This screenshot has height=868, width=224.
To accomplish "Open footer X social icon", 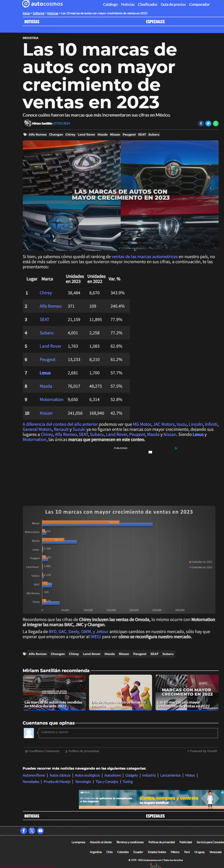I will pyautogui.click(x=32, y=831).
